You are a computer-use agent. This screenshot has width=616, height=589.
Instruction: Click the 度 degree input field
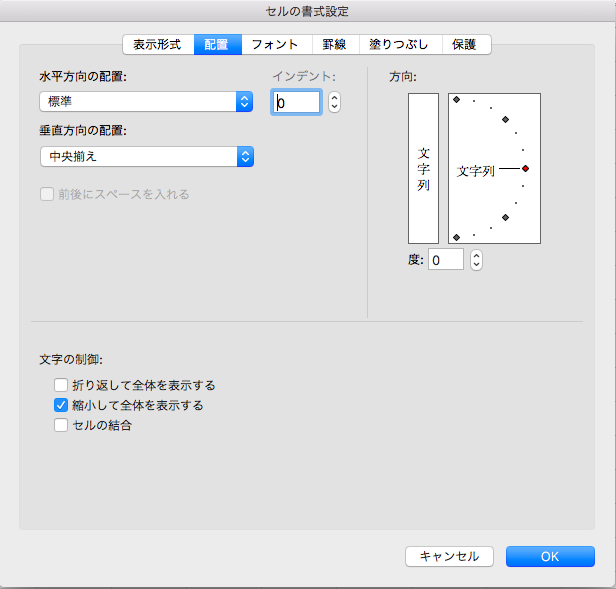pyautogui.click(x=446, y=260)
